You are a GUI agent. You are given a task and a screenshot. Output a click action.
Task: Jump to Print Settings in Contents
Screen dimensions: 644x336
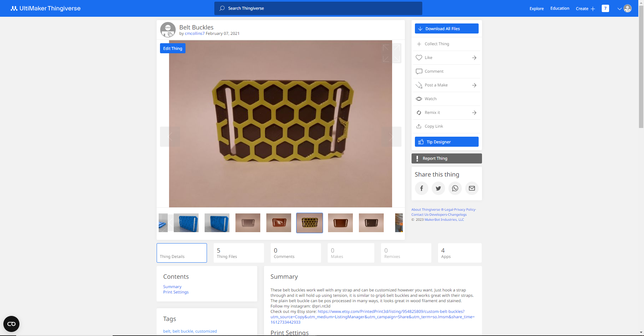[x=176, y=292]
